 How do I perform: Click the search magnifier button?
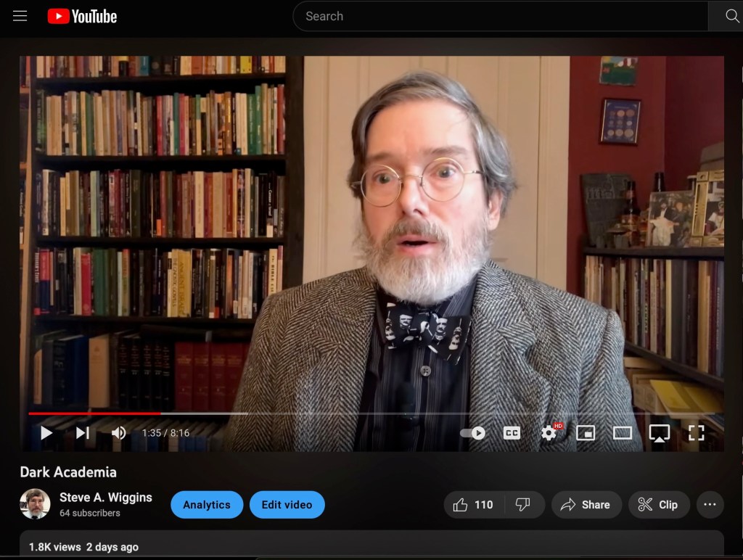point(731,16)
